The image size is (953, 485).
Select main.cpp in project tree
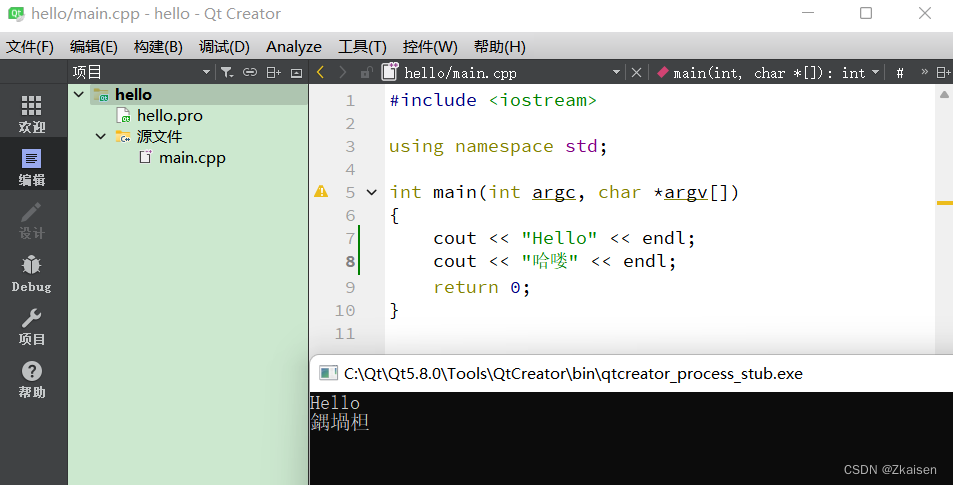(x=192, y=157)
